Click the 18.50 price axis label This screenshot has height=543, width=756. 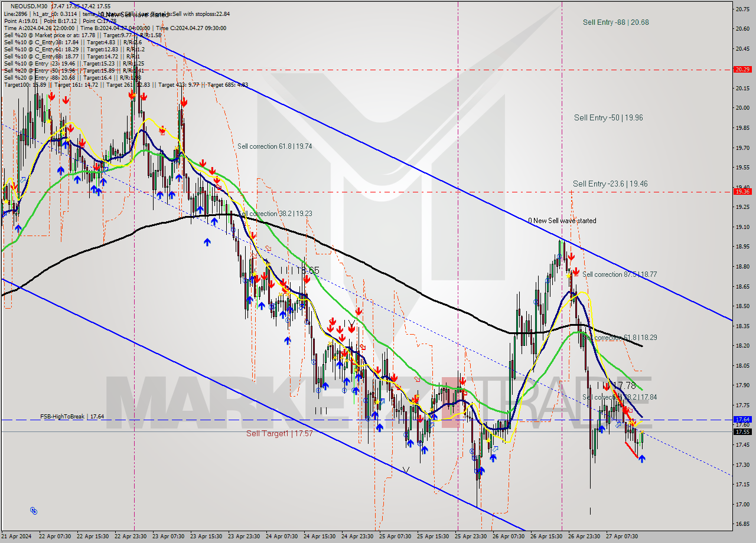coord(742,306)
